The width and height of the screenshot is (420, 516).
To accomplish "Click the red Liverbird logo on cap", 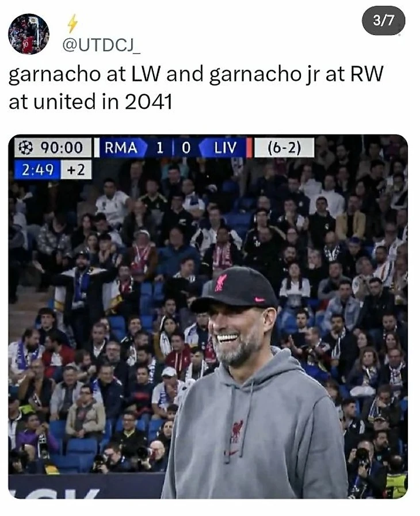I will click(x=221, y=282).
